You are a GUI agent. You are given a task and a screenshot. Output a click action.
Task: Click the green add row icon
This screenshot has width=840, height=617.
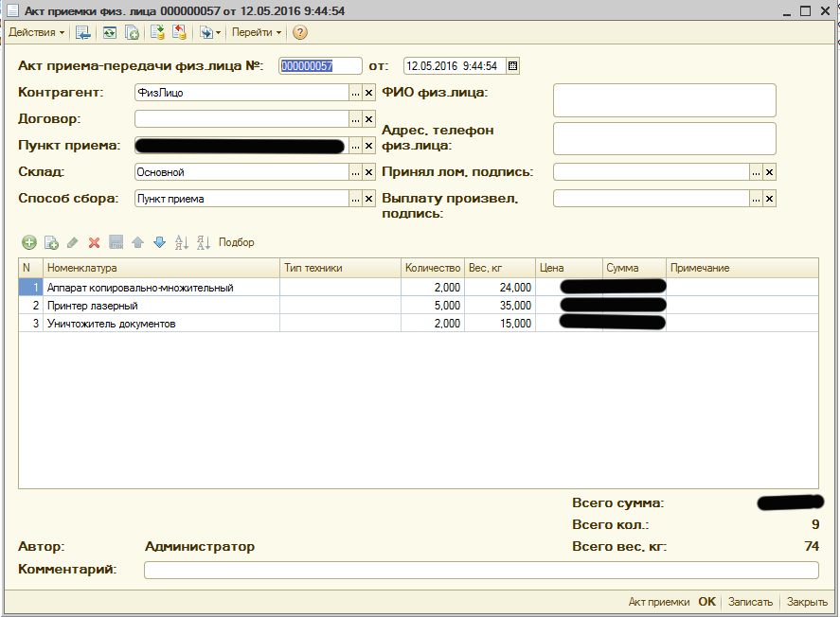click(x=28, y=242)
